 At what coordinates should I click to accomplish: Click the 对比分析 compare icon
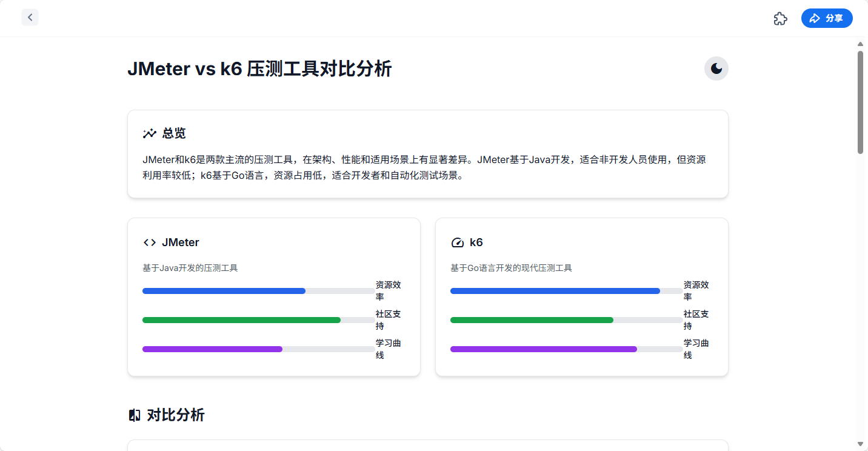pos(135,415)
